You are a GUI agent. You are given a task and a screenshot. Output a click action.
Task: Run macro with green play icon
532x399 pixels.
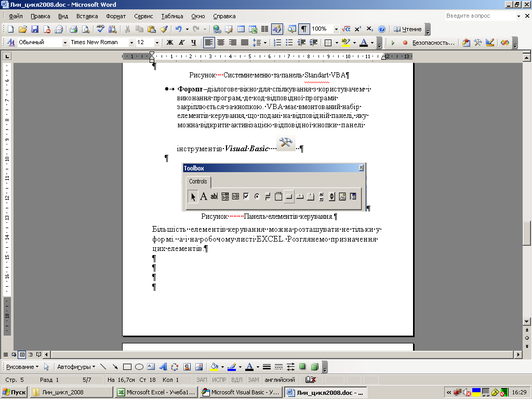point(393,43)
